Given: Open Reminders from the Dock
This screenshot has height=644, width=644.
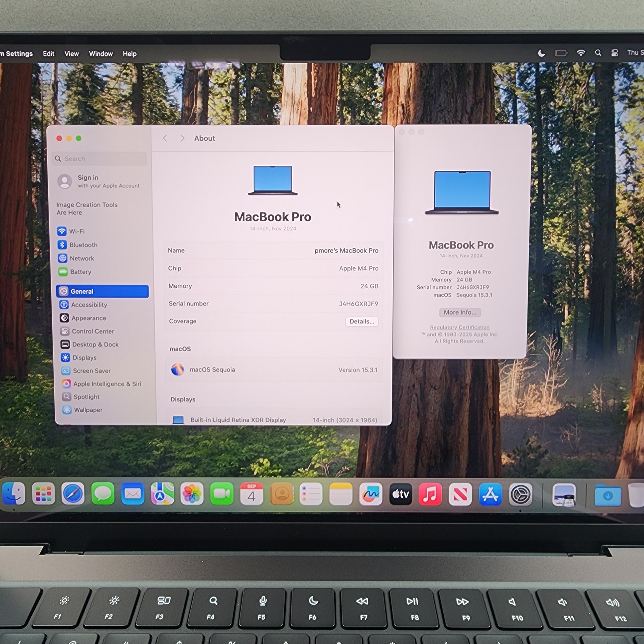Looking at the screenshot, I should click(x=311, y=494).
